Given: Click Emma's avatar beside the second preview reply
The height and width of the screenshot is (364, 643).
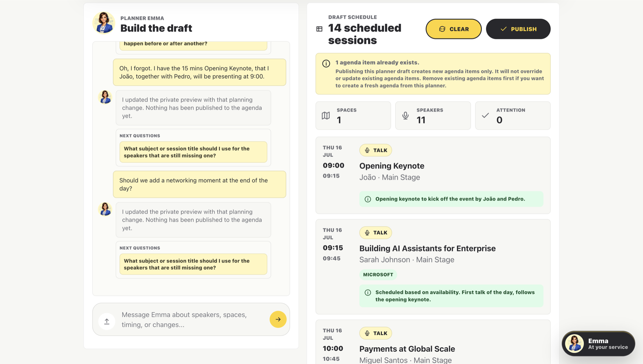Looking at the screenshot, I should [105, 209].
